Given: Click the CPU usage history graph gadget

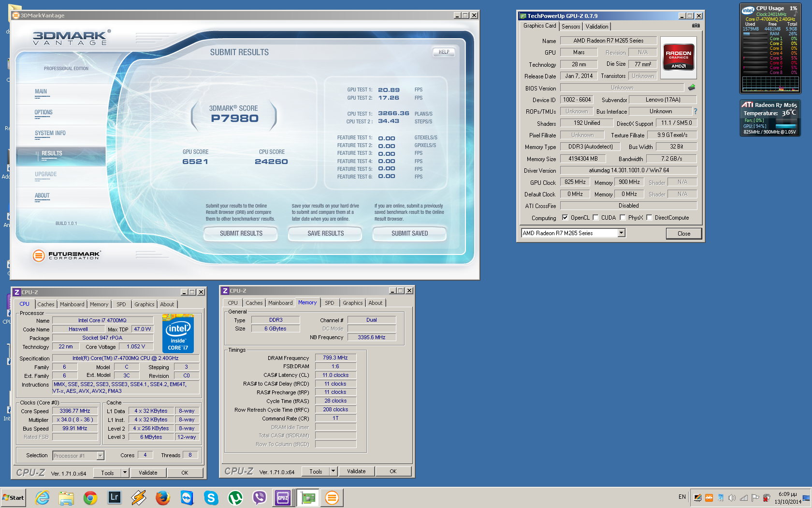Looking at the screenshot, I should (770, 83).
